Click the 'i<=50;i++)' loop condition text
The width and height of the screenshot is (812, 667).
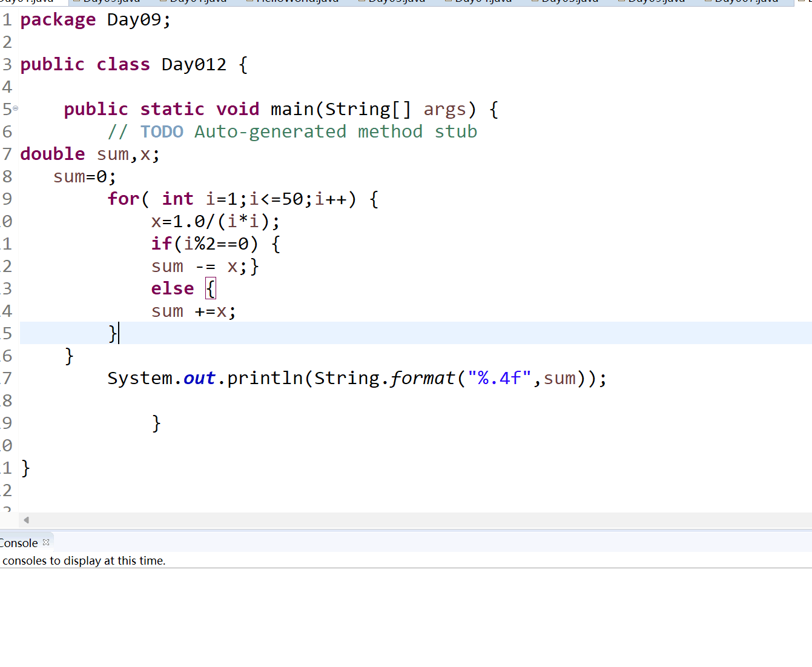click(303, 199)
